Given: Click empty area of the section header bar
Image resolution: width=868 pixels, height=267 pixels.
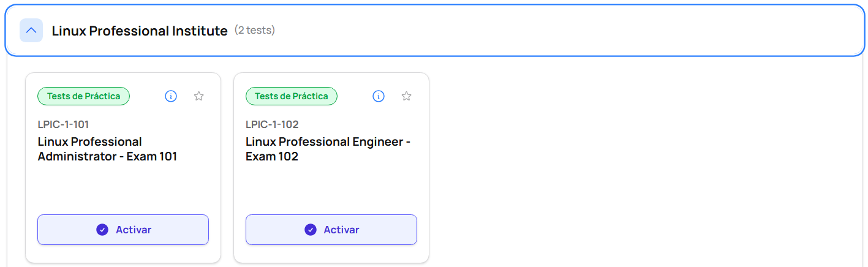Looking at the screenshot, I should [x=551, y=31].
